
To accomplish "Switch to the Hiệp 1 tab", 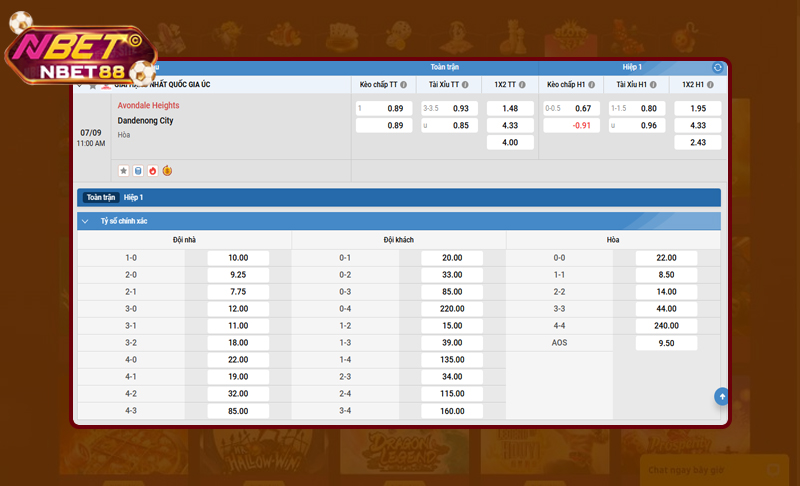I will pos(133,198).
